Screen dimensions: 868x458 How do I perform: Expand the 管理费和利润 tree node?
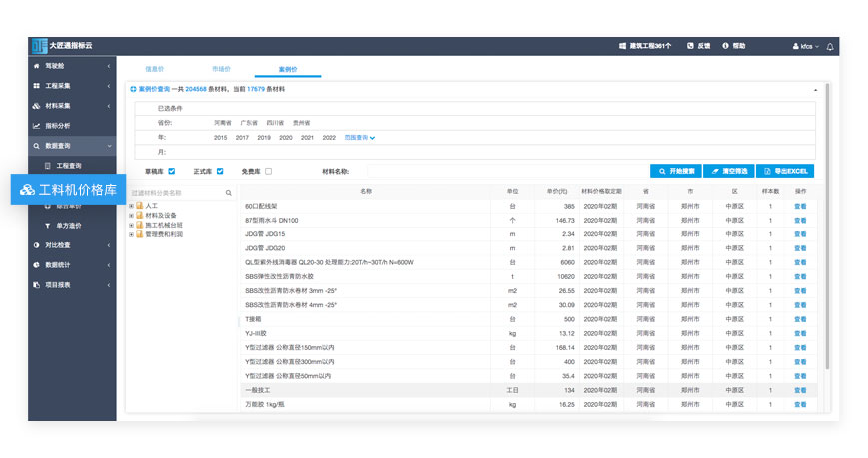tap(131, 235)
